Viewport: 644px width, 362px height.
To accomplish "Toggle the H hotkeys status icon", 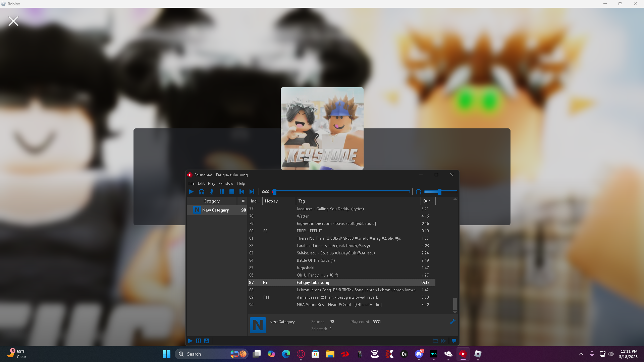I will tap(199, 341).
